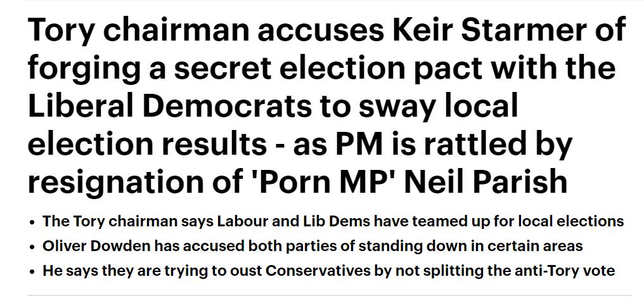
Task: Click the 'Liberal Democrats to sway local' headline line
Action: coord(273,105)
